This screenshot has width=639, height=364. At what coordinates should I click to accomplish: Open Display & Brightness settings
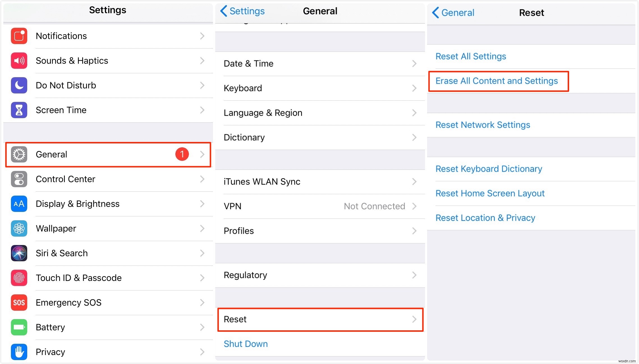click(x=107, y=203)
